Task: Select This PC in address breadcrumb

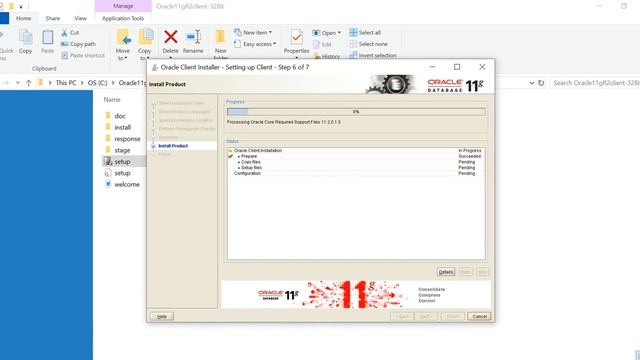Action: tap(66, 83)
